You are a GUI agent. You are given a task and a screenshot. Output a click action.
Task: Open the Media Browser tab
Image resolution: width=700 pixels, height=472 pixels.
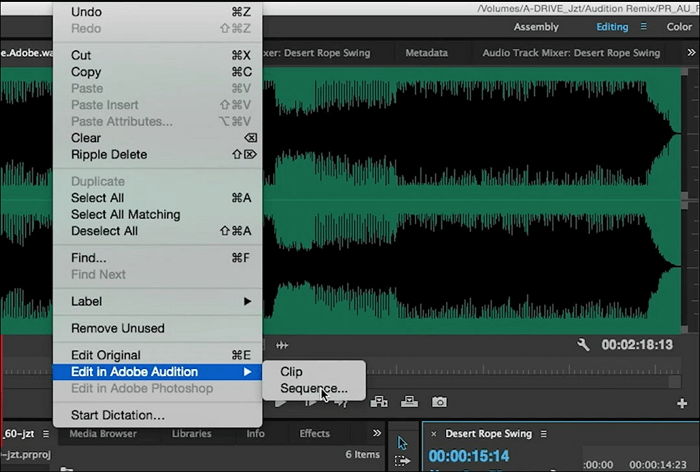pos(103,433)
